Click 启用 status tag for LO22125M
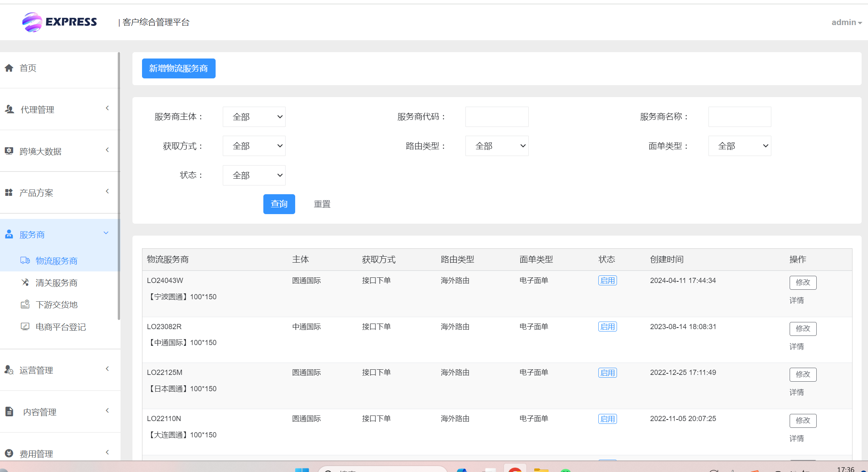 [x=607, y=373]
